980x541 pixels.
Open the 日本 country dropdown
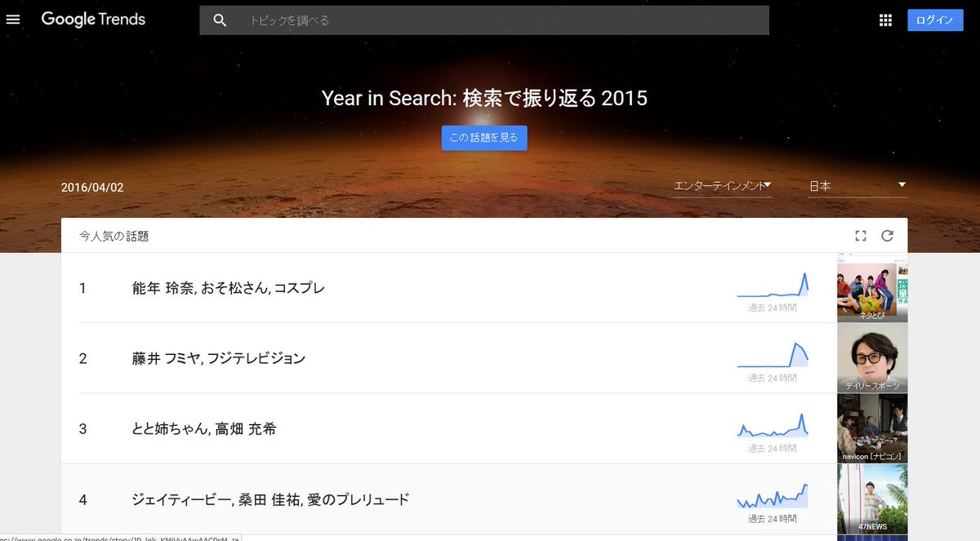(x=857, y=186)
